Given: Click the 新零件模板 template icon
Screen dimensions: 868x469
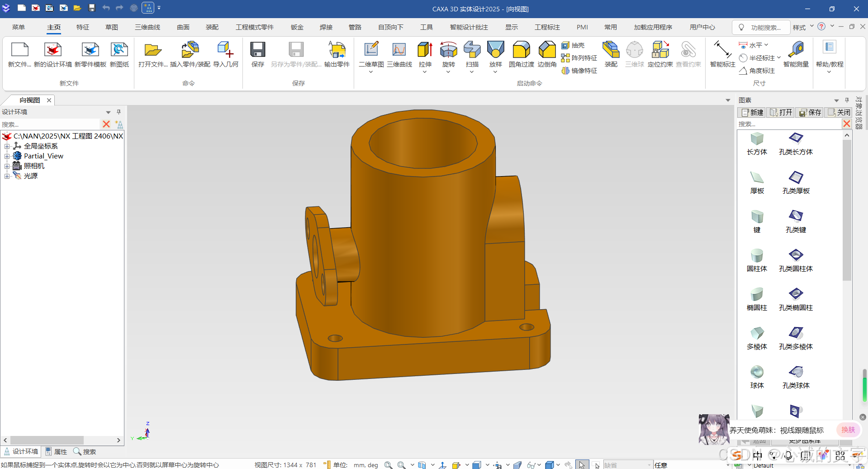Looking at the screenshot, I should (90, 50).
